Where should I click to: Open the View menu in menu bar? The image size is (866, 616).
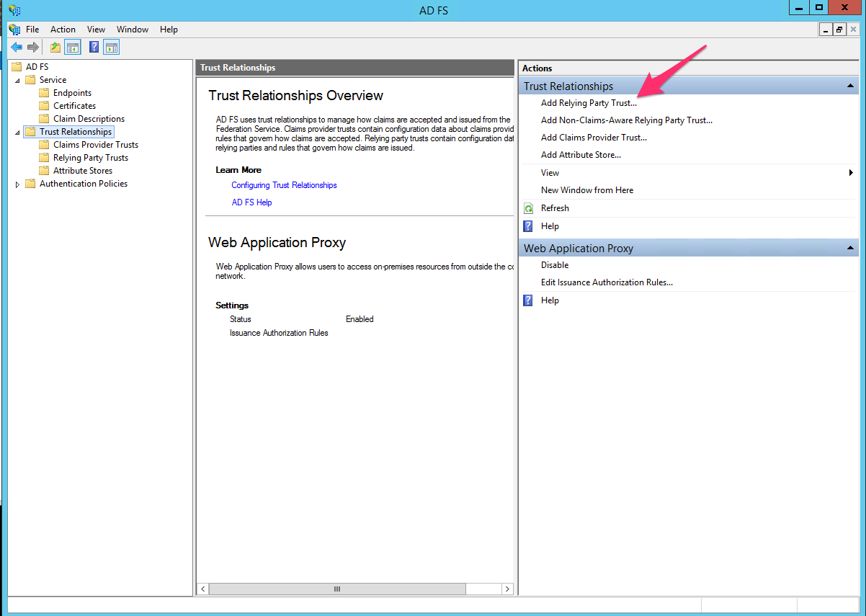[96, 30]
